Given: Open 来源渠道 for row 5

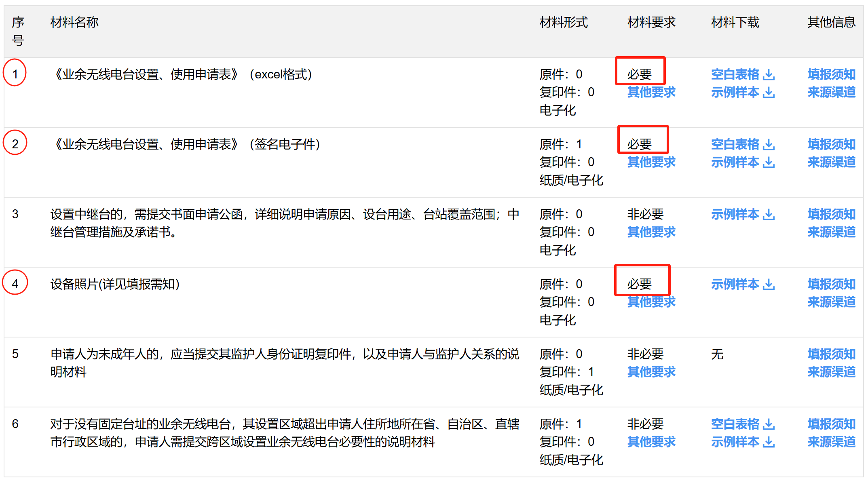Looking at the screenshot, I should click(831, 372).
